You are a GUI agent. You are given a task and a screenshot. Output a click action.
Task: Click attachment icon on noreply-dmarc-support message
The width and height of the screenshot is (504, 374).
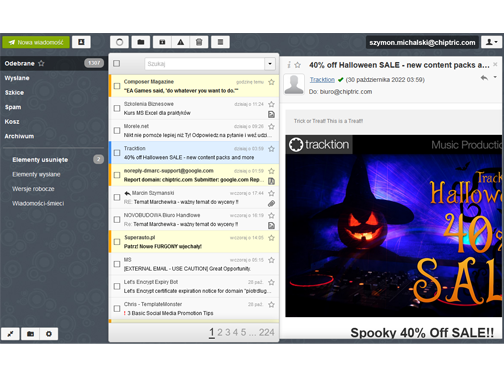[x=272, y=181]
